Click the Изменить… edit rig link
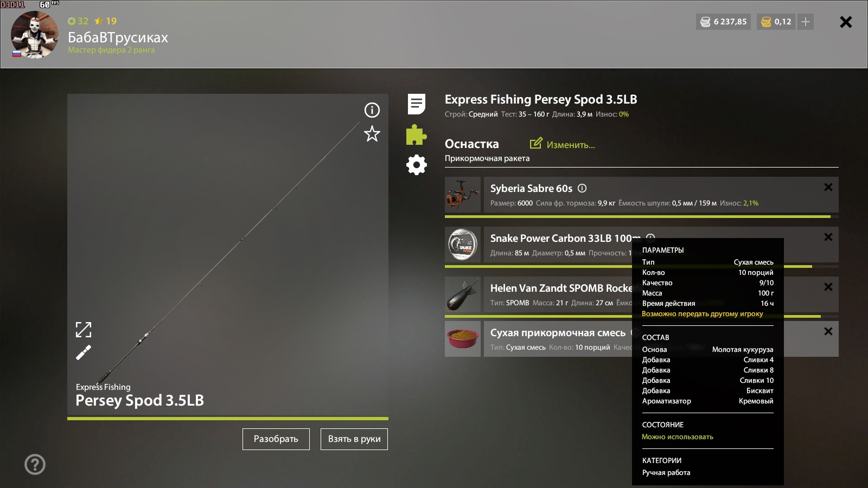This screenshot has height=488, width=868. 571,145
